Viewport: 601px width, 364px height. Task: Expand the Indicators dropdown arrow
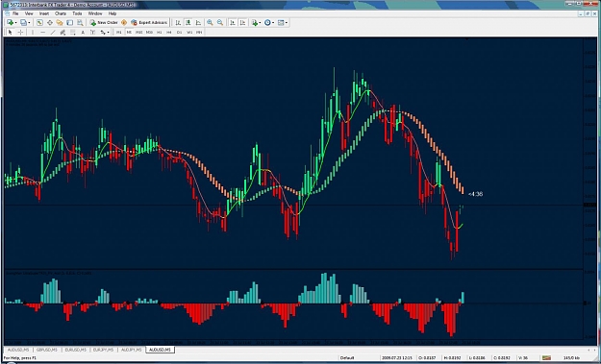click(260, 23)
